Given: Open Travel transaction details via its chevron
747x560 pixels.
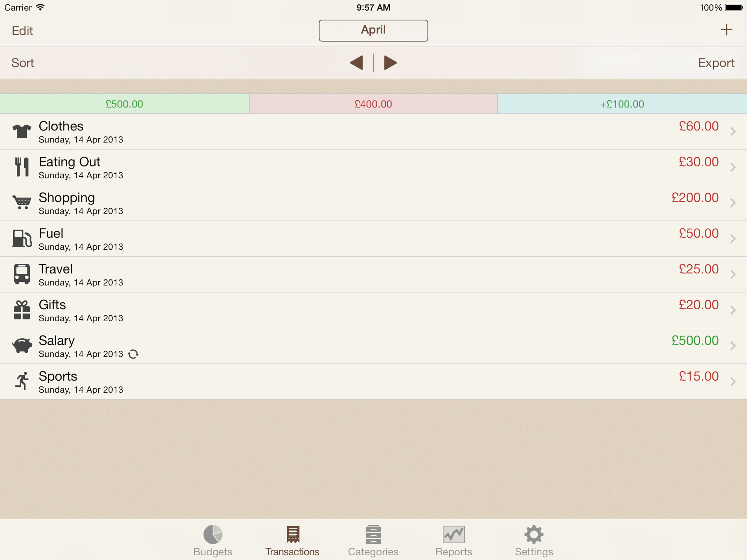Looking at the screenshot, I should (x=733, y=274).
